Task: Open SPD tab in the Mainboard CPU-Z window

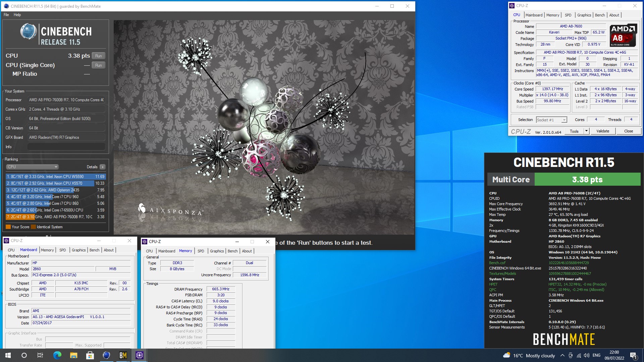Action: coord(62,250)
